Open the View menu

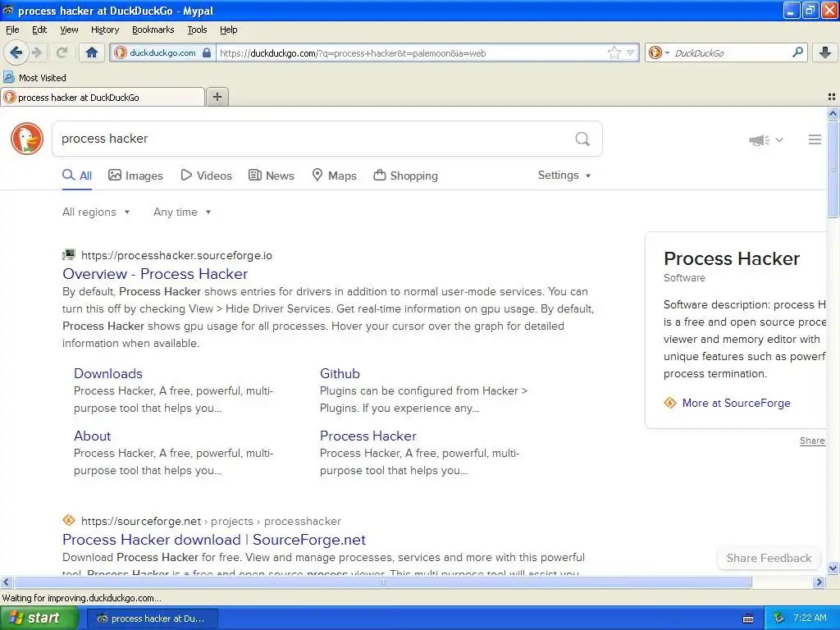point(69,30)
